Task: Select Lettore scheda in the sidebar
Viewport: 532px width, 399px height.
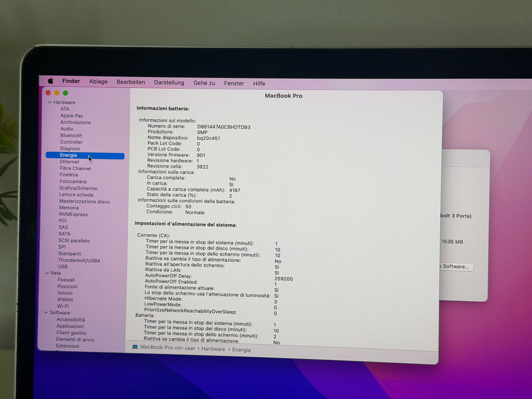Action: 76,195
